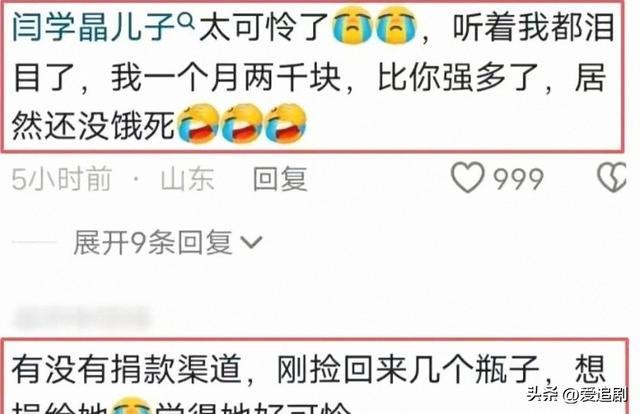Viewport: 640px width, 414px height.
Task: Open the blurred username above the second comment
Action: coord(81,318)
